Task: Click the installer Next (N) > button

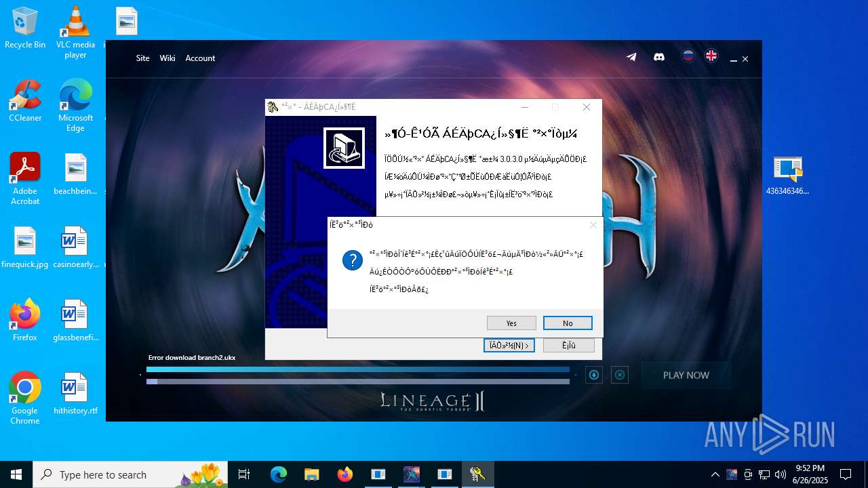Action: [509, 346]
